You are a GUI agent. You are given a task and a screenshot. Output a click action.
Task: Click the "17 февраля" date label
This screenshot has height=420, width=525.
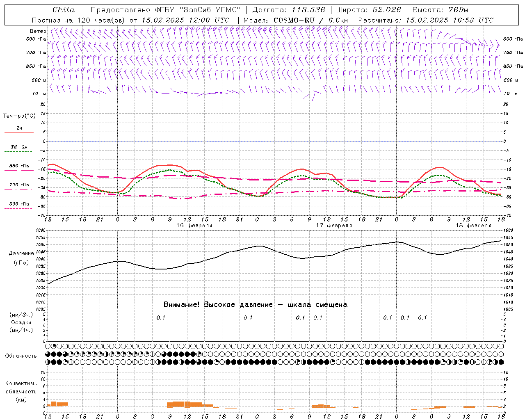334,226
